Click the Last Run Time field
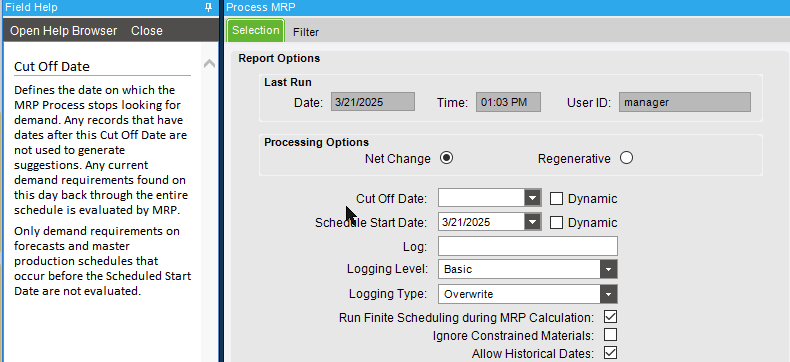Image resolution: width=790 pixels, height=362 pixels. [508, 102]
